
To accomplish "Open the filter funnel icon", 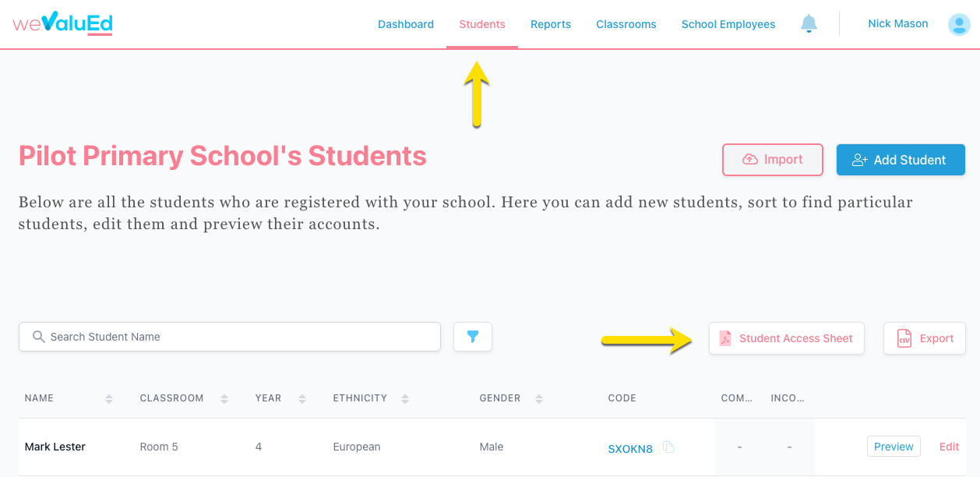I will point(473,337).
